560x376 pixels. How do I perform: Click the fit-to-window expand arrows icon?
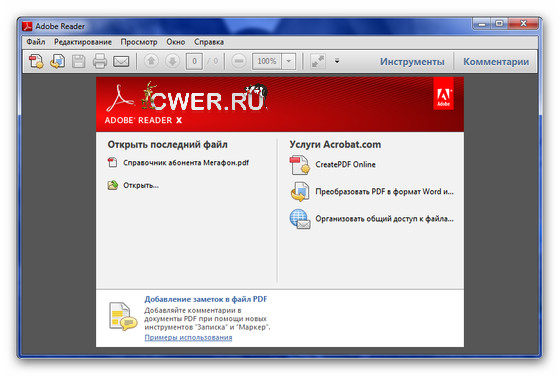click(318, 61)
